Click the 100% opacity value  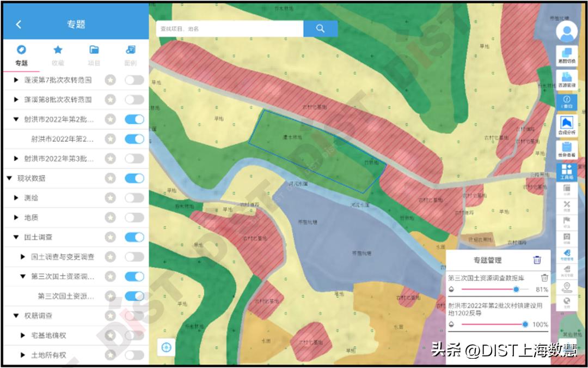[541, 324]
